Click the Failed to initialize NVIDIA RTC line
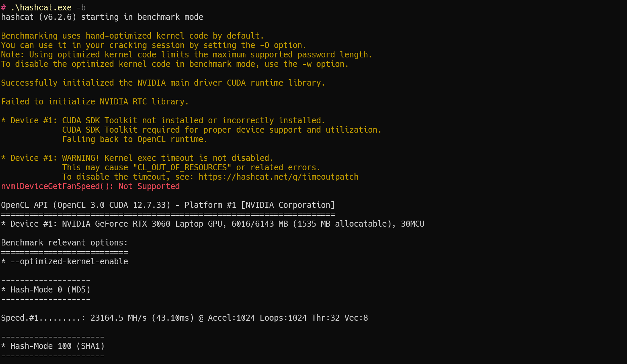Screen dimensions: 627x364 pos(94,102)
